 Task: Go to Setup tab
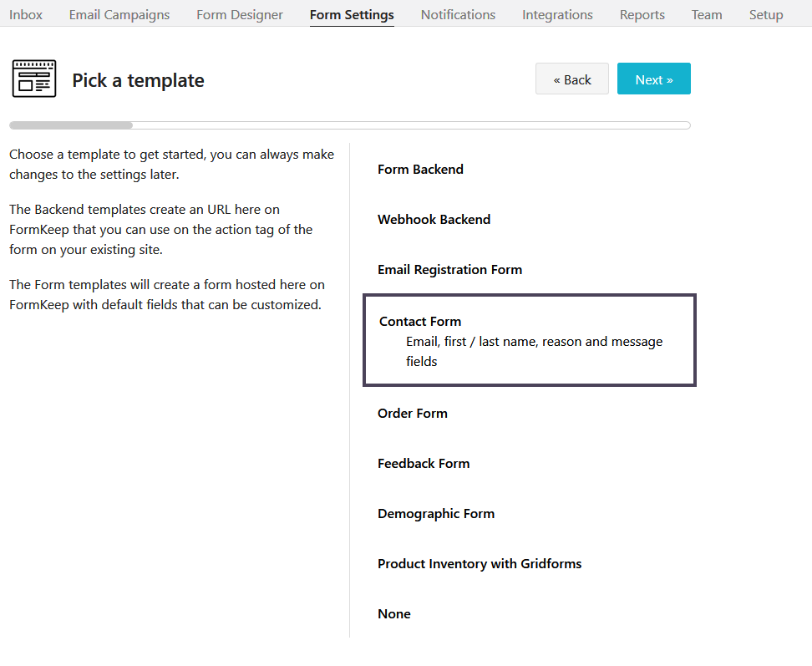(x=766, y=14)
